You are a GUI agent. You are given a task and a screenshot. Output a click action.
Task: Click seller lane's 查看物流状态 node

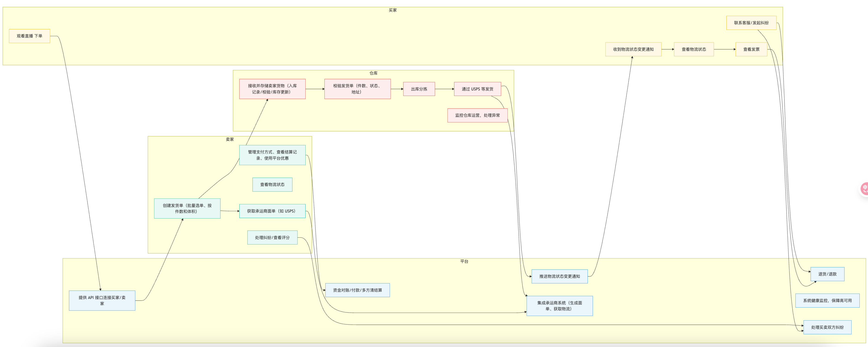click(x=272, y=185)
